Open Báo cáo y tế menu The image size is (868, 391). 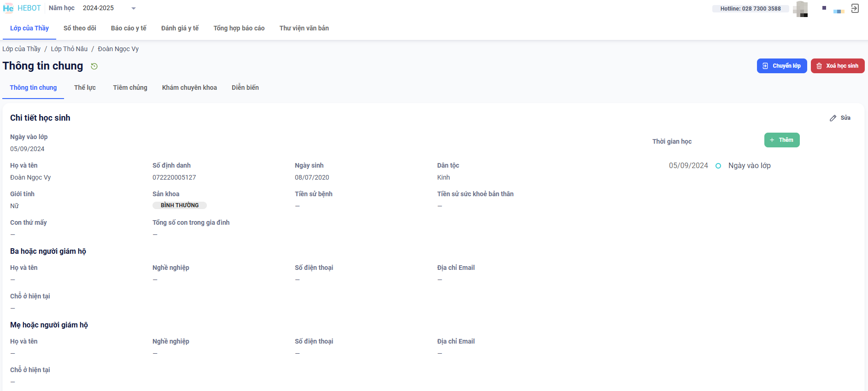click(129, 28)
